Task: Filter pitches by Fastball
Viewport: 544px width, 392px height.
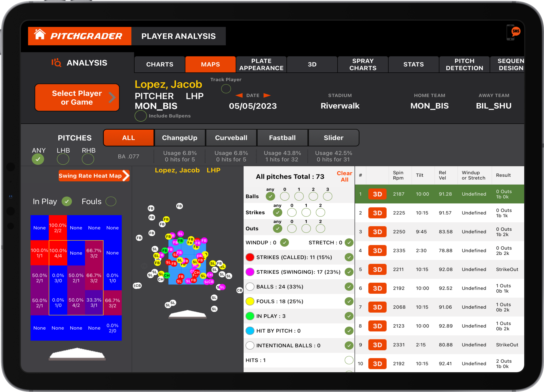Action: [x=282, y=138]
